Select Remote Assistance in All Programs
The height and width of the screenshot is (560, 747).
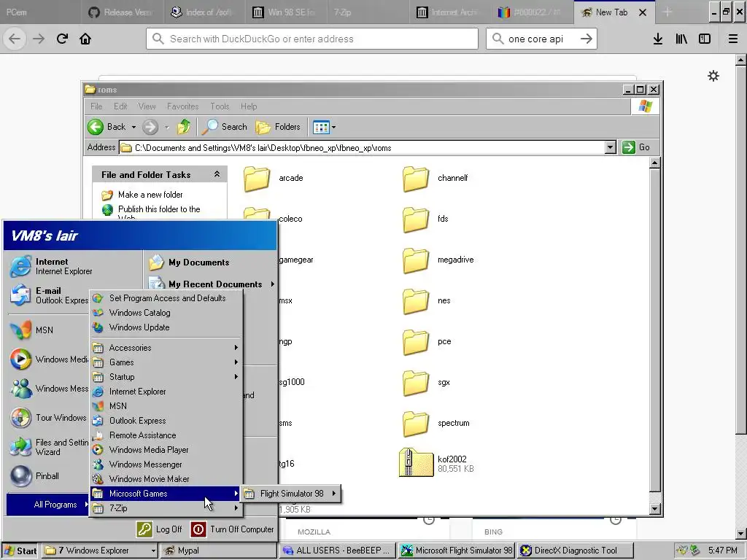(x=166, y=435)
